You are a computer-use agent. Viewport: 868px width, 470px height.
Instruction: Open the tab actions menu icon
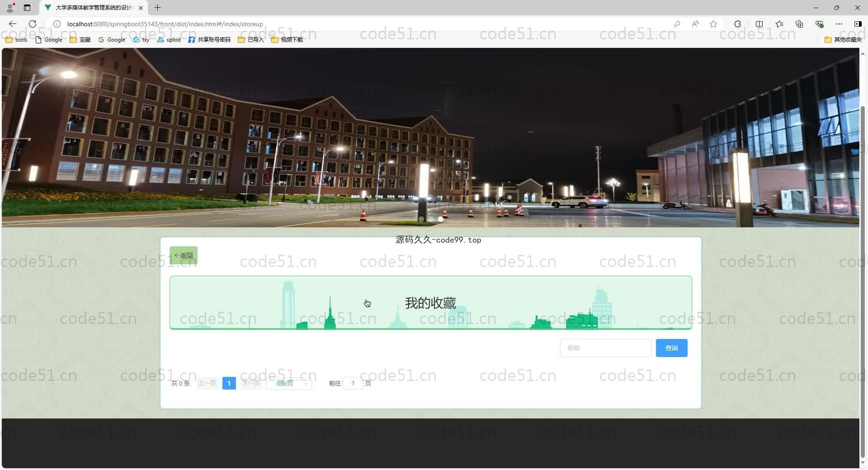click(27, 8)
